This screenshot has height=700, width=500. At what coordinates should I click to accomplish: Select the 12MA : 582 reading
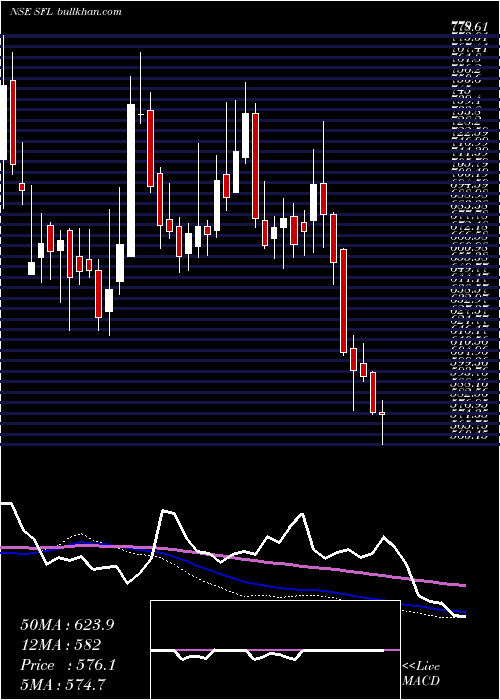[x=60, y=644]
